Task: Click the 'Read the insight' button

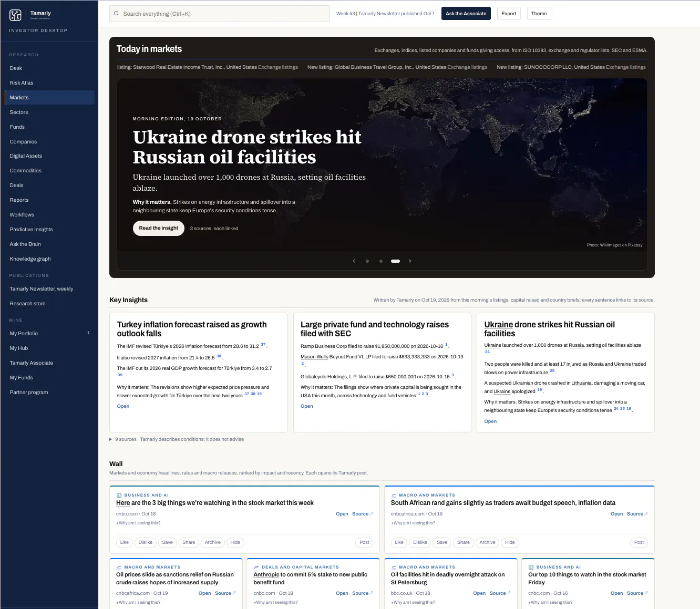Action: 159,228
